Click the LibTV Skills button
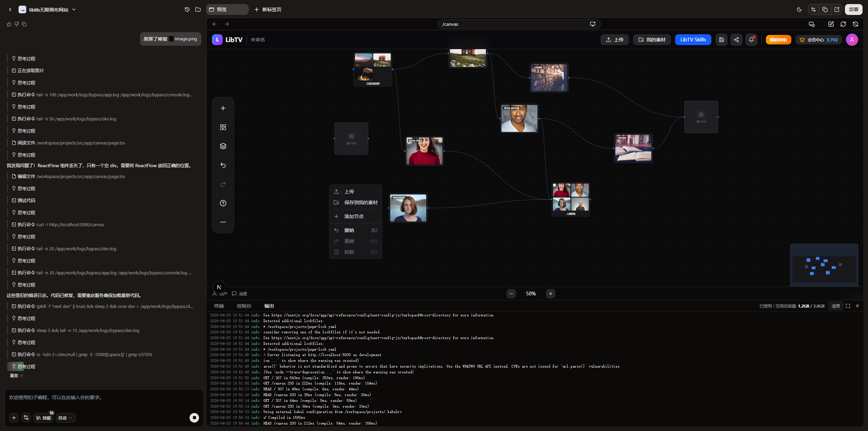Screen dimensions: 868x431 (x=693, y=40)
